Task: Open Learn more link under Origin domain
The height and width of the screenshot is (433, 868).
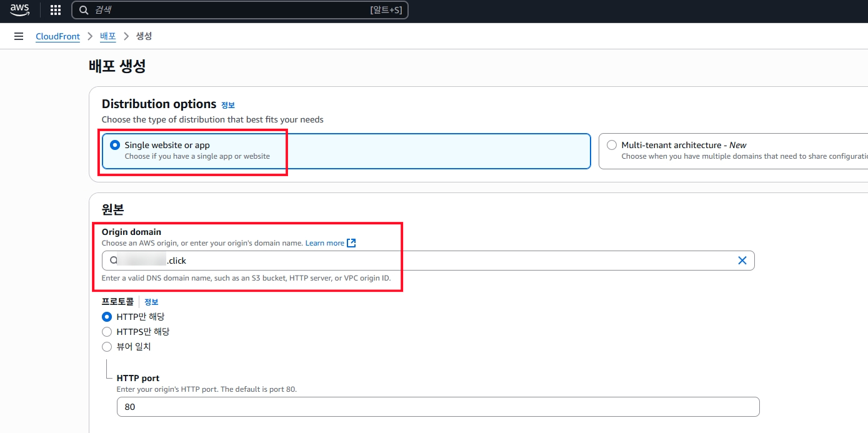Action: (x=324, y=243)
